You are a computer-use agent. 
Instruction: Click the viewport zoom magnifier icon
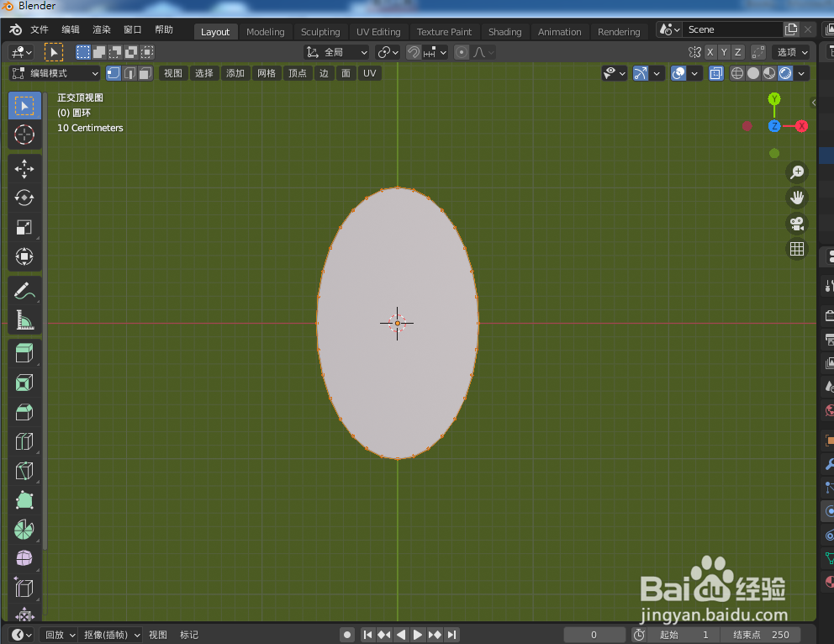click(796, 172)
